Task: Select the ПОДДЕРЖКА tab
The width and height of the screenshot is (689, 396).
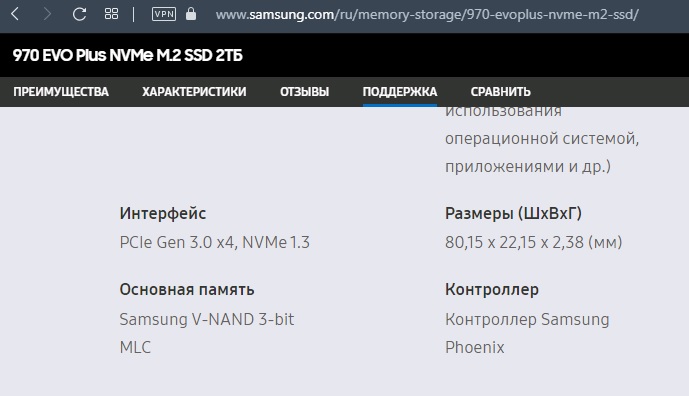Action: pyautogui.click(x=399, y=91)
